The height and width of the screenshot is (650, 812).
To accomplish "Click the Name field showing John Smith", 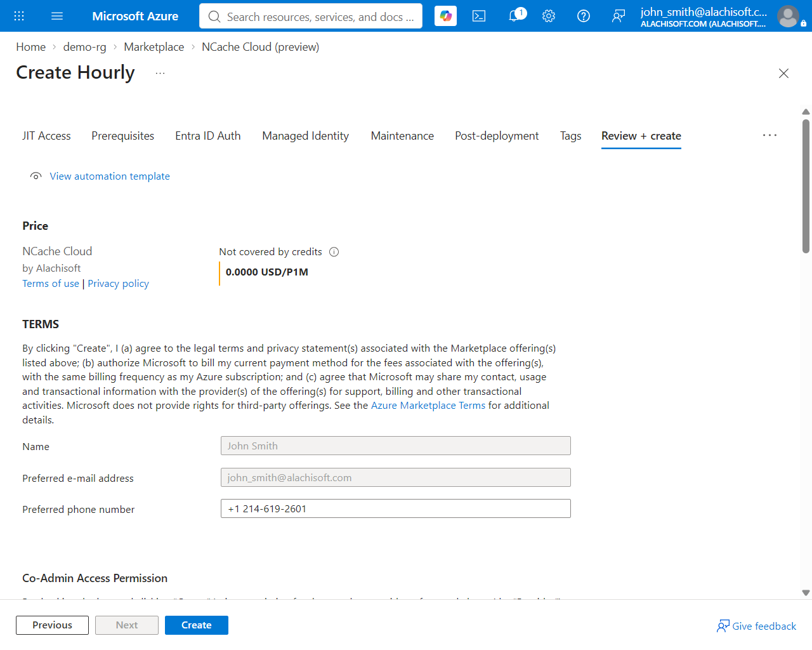I will pyautogui.click(x=396, y=446).
